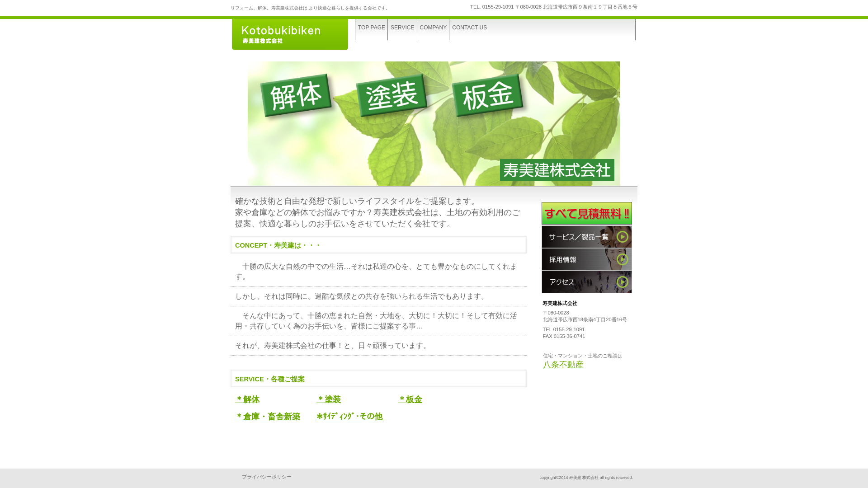
Task: Click the arrow icon on サービス／製品一覧
Action: (623, 237)
